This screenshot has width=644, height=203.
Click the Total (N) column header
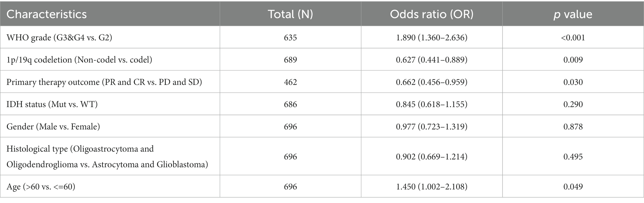pos(290,14)
